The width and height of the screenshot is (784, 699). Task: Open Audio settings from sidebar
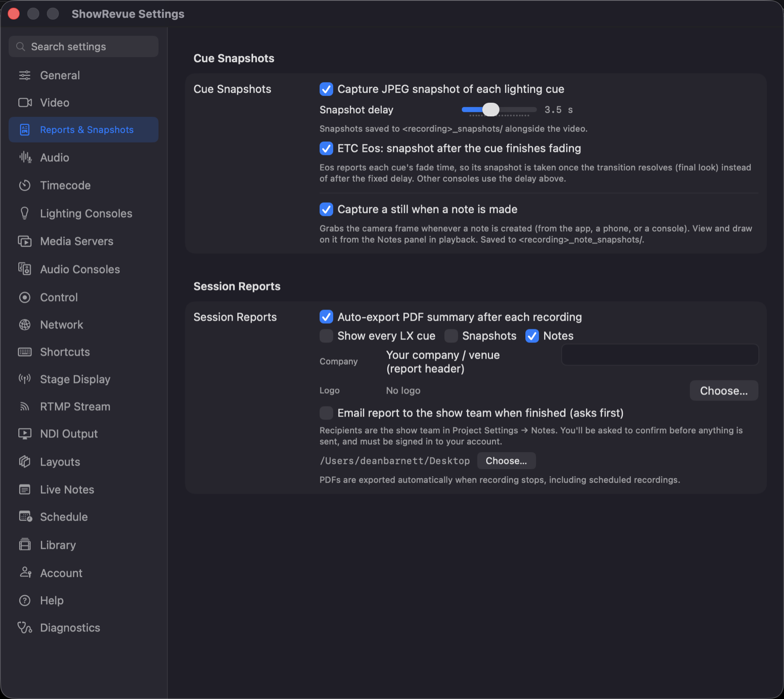[x=84, y=157]
